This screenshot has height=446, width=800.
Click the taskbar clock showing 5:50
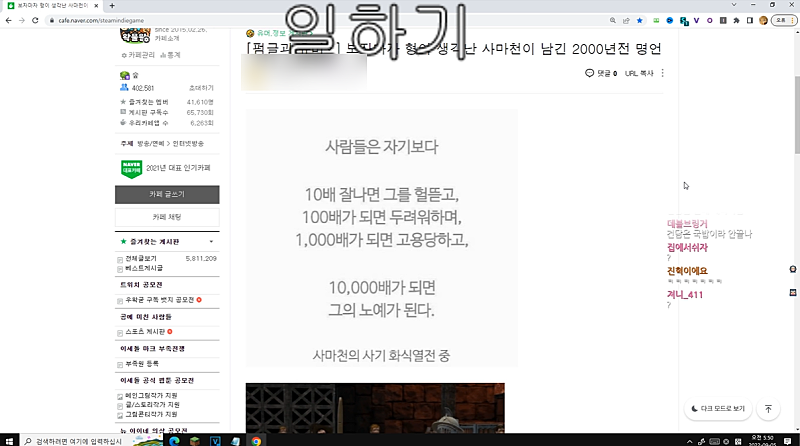pyautogui.click(x=762, y=441)
